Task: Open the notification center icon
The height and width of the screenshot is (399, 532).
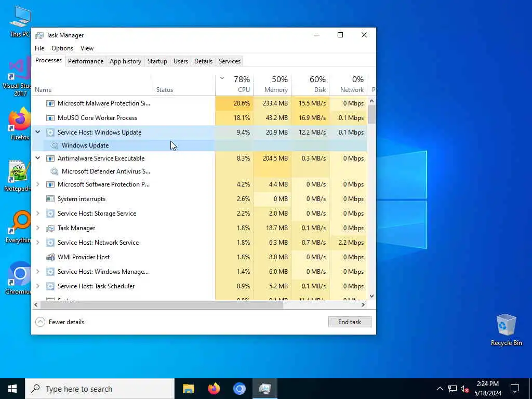Action: (x=515, y=389)
